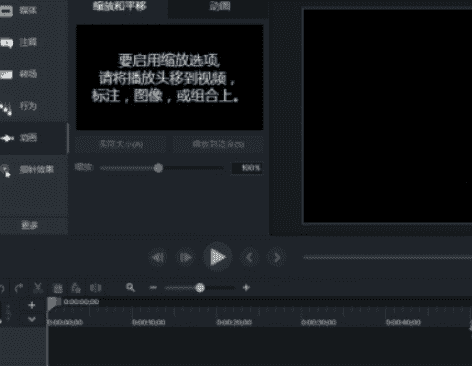Click the timeline playhead marker
Screen dimensions: 472x366
(x=52, y=303)
